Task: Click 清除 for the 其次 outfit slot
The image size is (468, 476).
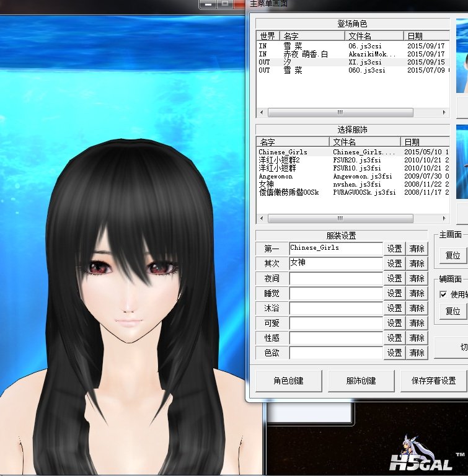Action: [417, 263]
